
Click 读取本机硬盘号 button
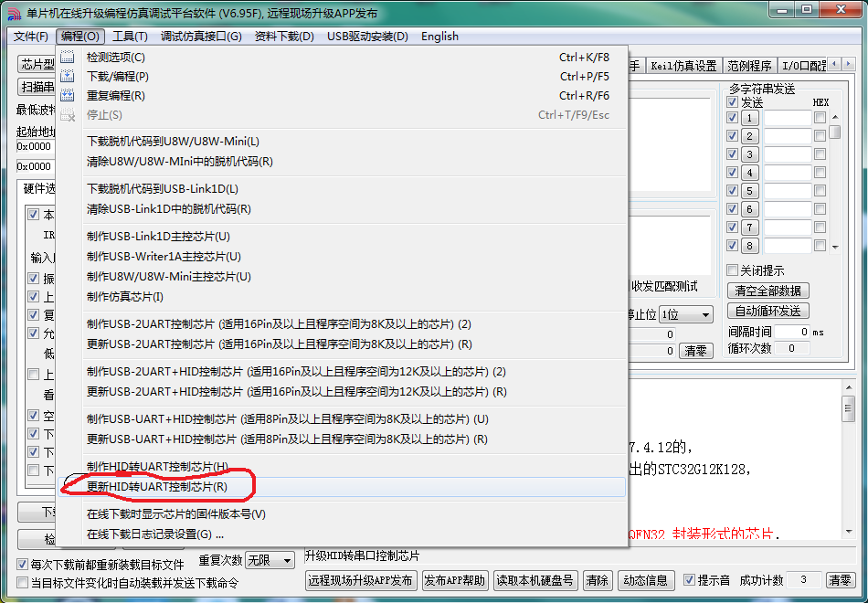(535, 580)
